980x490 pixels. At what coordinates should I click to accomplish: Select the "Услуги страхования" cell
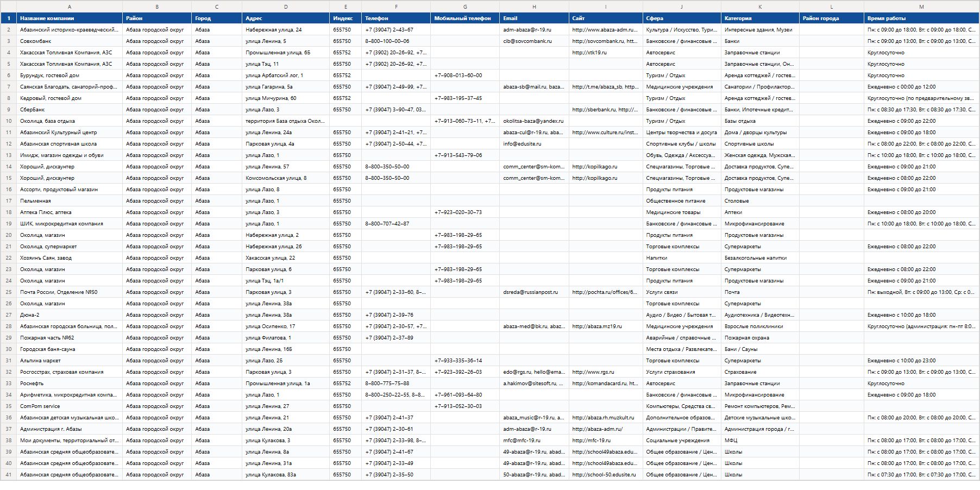[682, 372]
